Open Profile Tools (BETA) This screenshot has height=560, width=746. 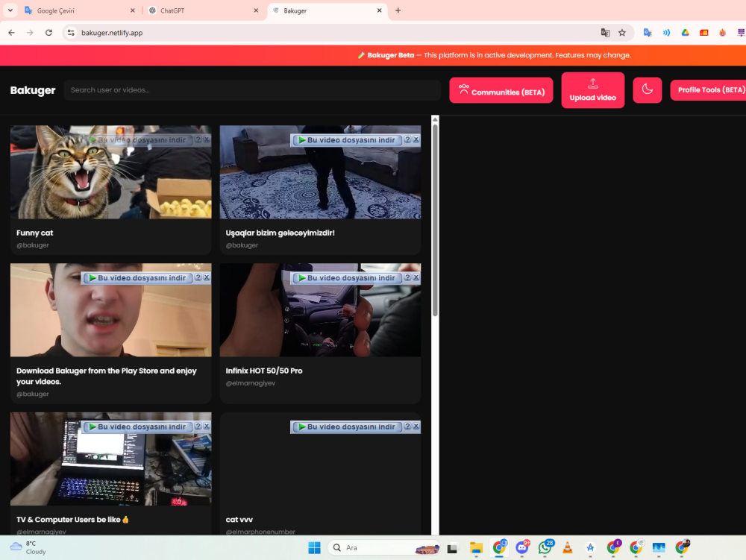[709, 89]
